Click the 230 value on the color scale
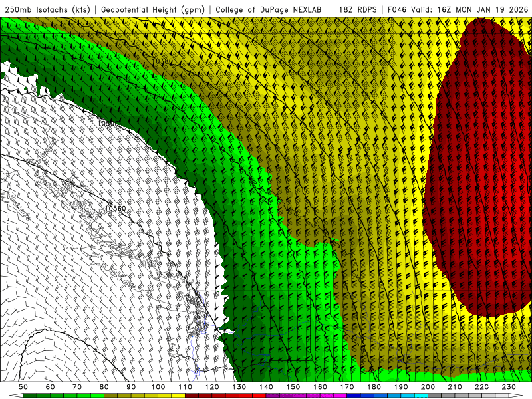 pos(509,387)
